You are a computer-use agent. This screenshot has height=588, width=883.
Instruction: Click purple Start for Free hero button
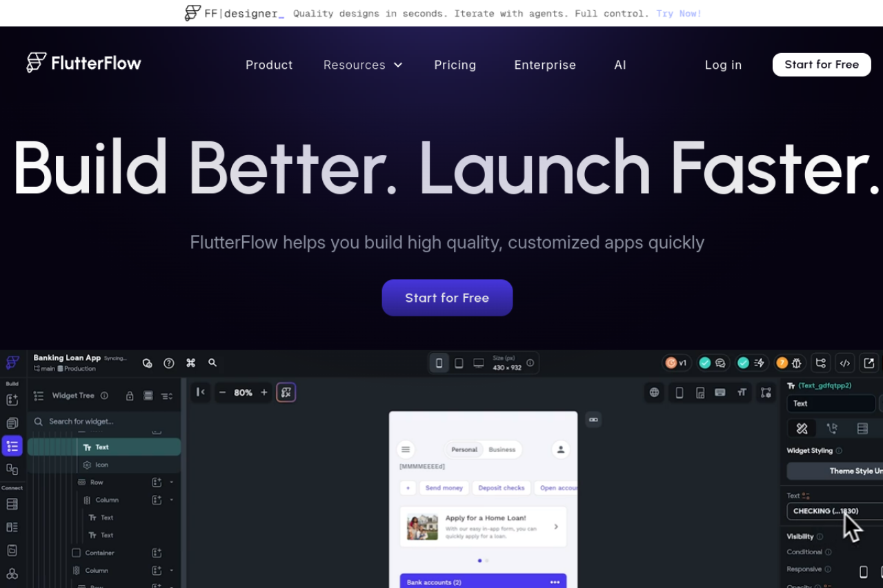tap(447, 298)
